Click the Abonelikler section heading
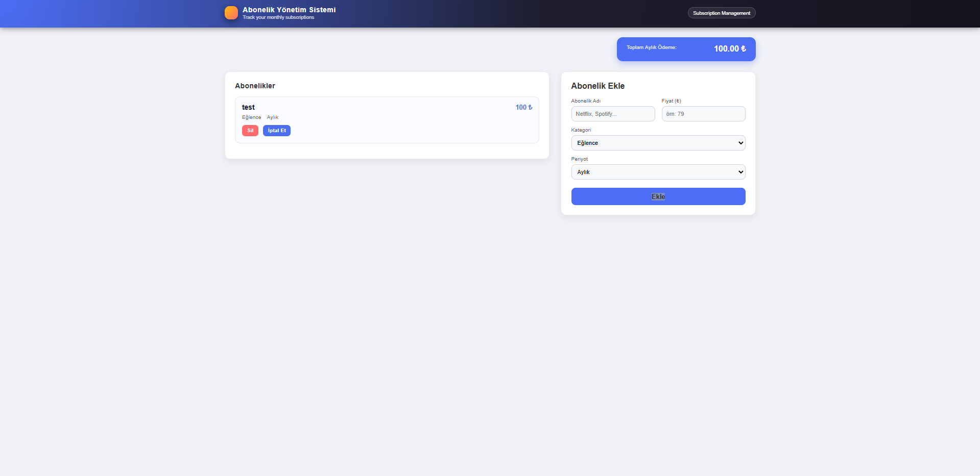980x476 pixels. (x=255, y=86)
